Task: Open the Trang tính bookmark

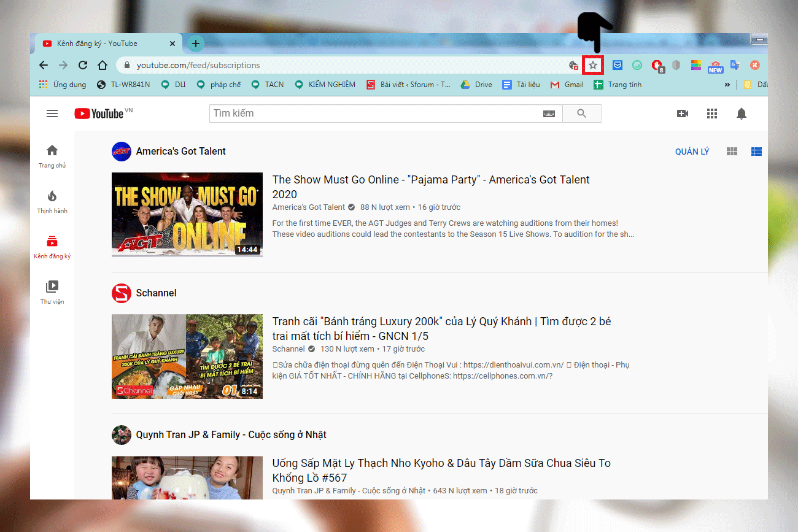Action: pos(618,85)
